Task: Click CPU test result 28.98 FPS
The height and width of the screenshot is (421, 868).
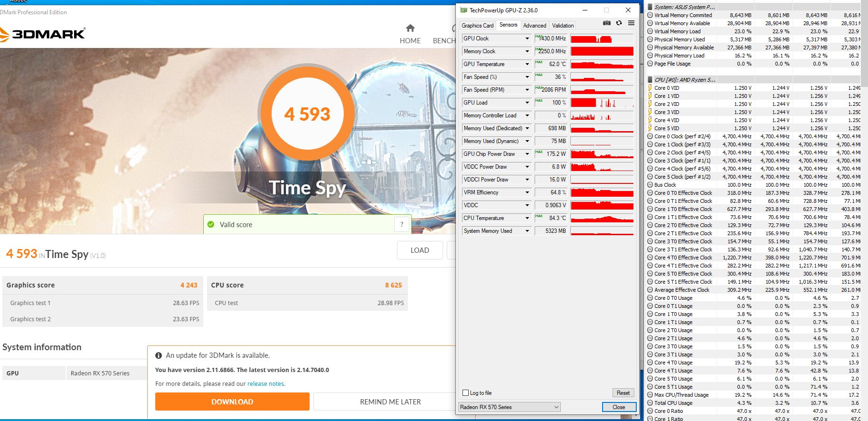Action: pyautogui.click(x=391, y=303)
